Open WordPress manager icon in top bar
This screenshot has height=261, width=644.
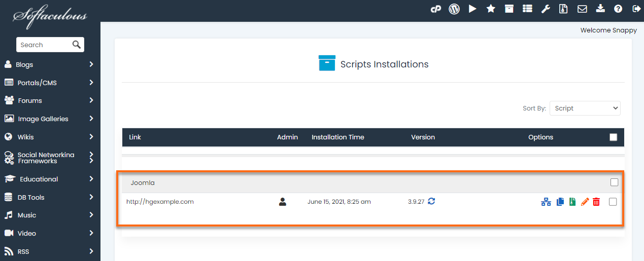pyautogui.click(x=454, y=9)
